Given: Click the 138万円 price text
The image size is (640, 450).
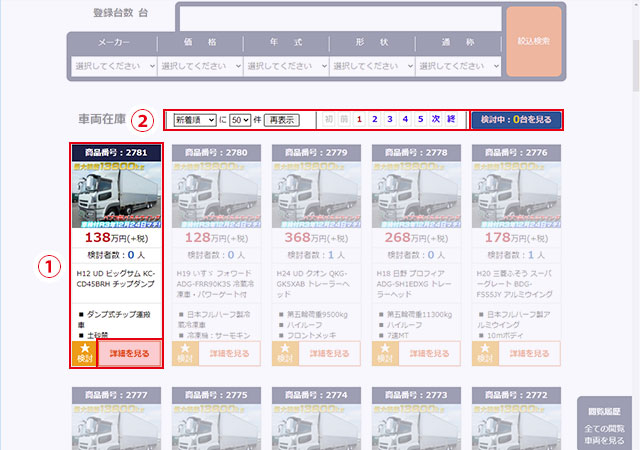Looking at the screenshot, I should click(117, 238).
